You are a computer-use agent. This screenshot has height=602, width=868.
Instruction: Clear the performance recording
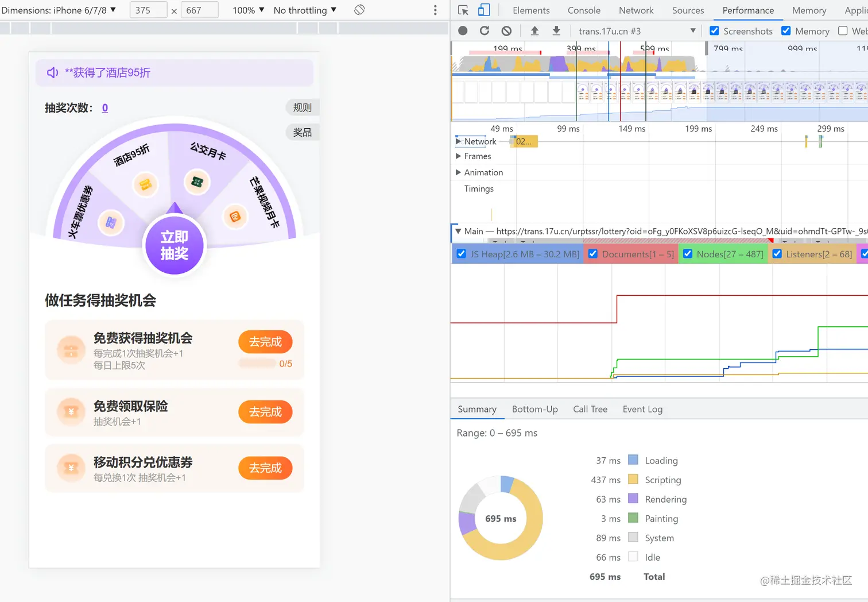coord(506,31)
